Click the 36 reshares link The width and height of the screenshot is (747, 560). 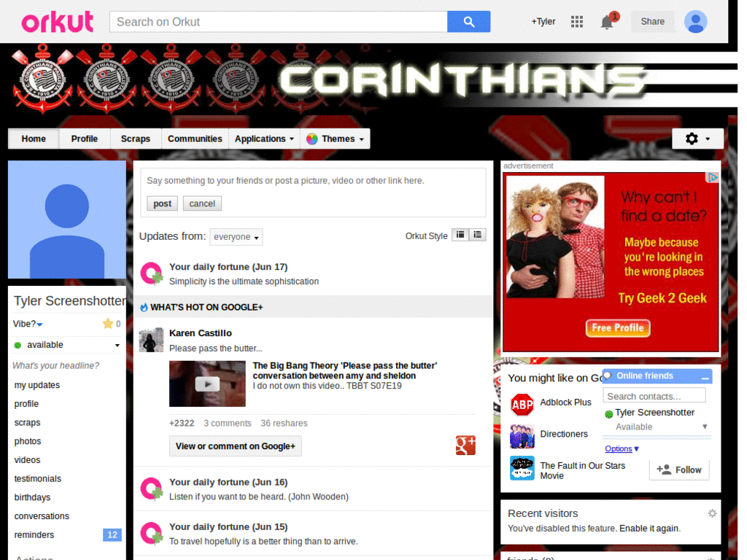point(284,424)
